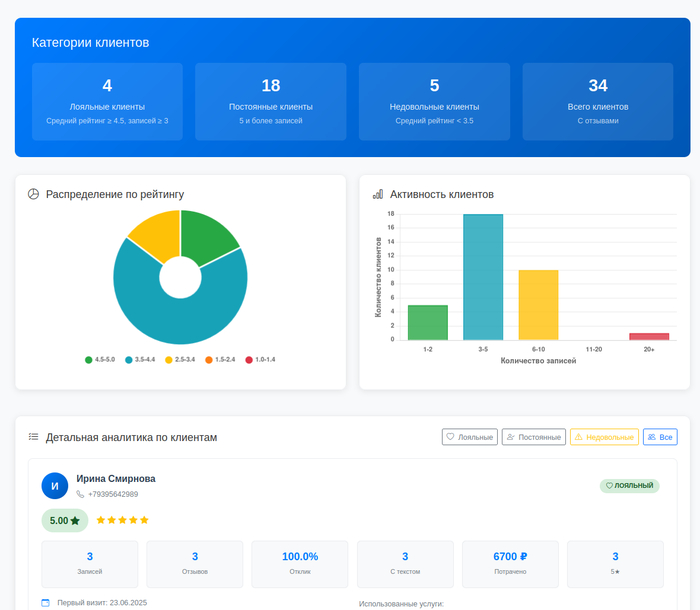Click the phone icon next to +79395642989

80,494
